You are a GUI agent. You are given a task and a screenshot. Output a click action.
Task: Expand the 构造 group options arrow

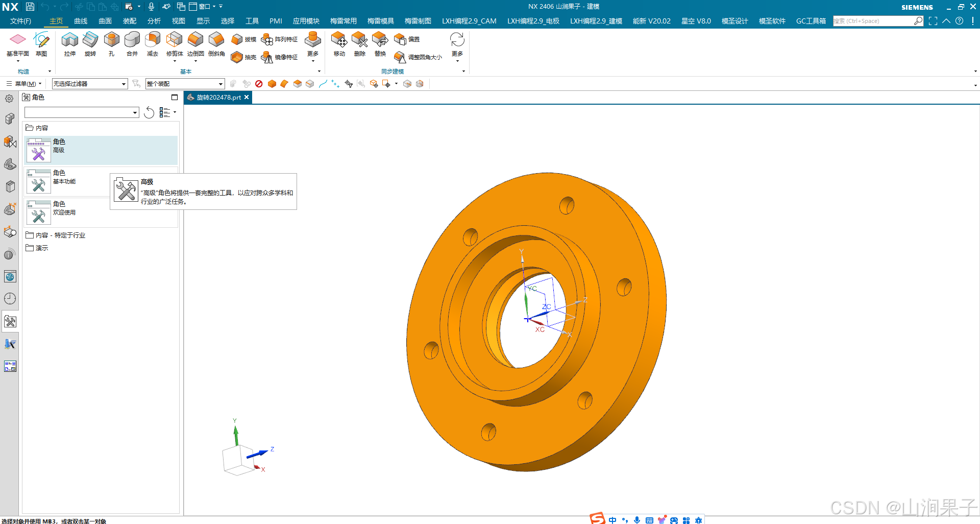[x=50, y=72]
